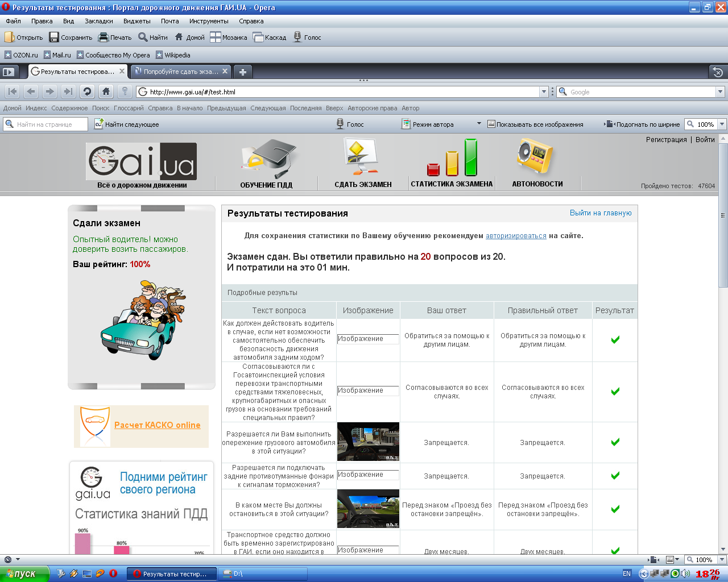
Task: Click the closed tabs trash icon
Action: [x=718, y=72]
